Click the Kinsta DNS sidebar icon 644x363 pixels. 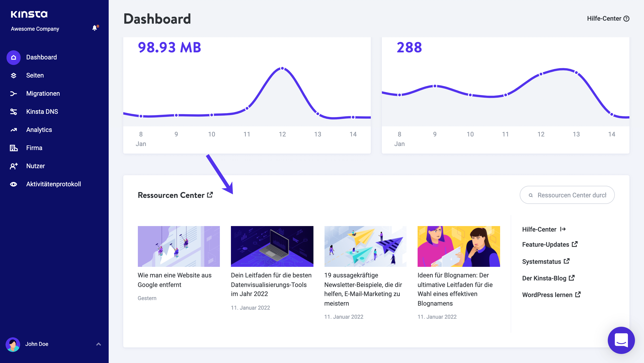[x=13, y=112]
